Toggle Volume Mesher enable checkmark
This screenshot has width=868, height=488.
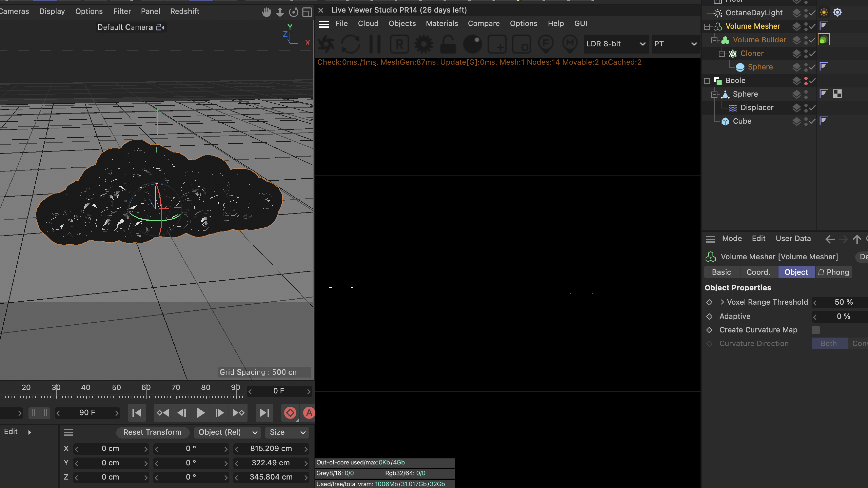pos(812,26)
